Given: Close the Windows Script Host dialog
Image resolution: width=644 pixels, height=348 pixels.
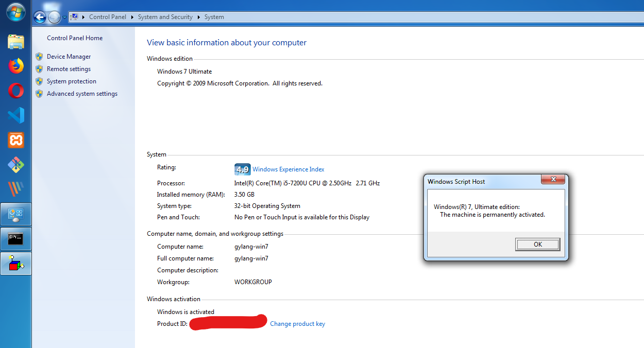Looking at the screenshot, I should (x=553, y=180).
